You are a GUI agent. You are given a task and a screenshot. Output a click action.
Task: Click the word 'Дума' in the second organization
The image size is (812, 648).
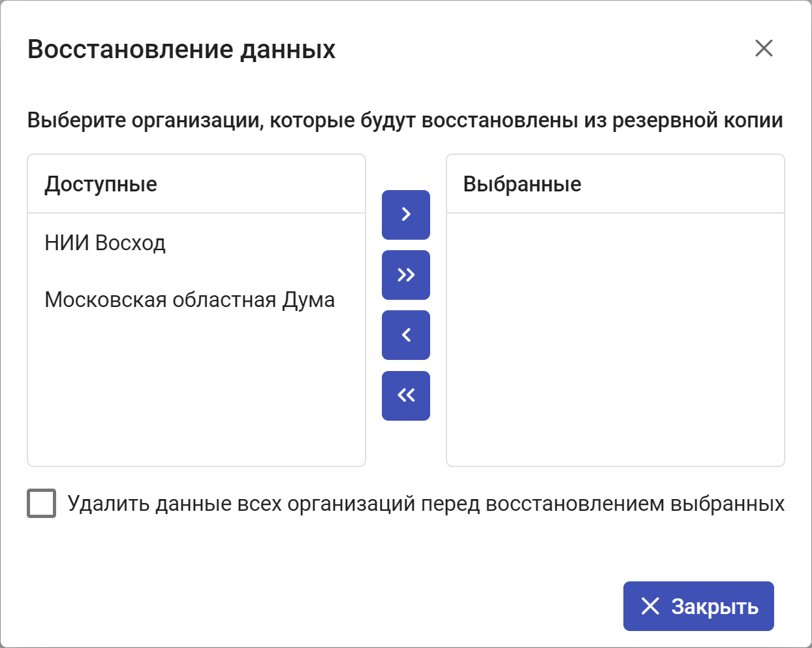click(308, 300)
